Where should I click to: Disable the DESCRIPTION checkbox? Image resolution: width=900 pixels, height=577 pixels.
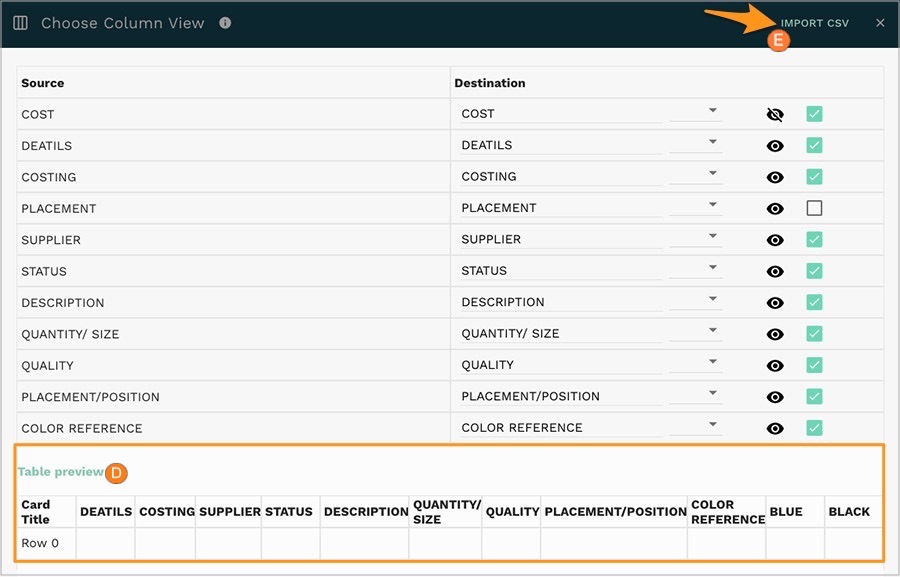[x=814, y=302]
